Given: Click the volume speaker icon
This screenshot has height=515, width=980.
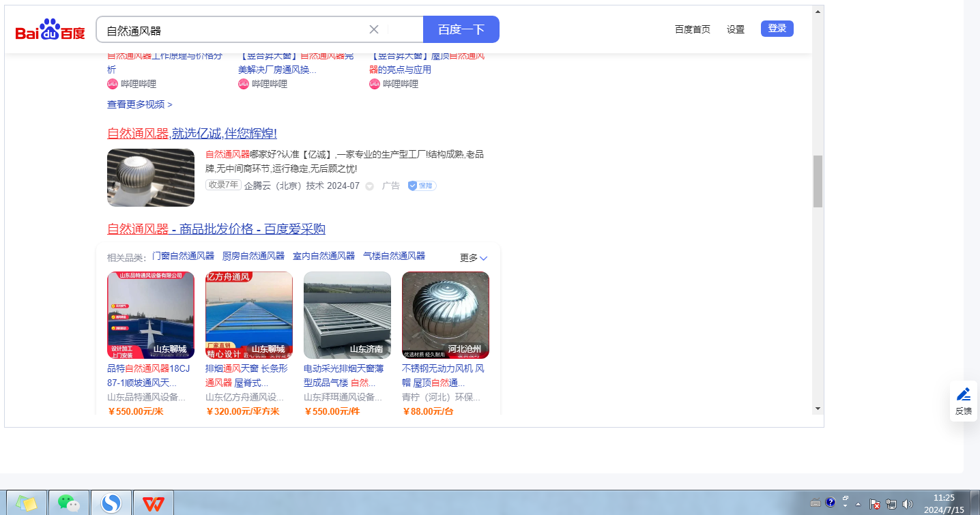Looking at the screenshot, I should pyautogui.click(x=908, y=504).
